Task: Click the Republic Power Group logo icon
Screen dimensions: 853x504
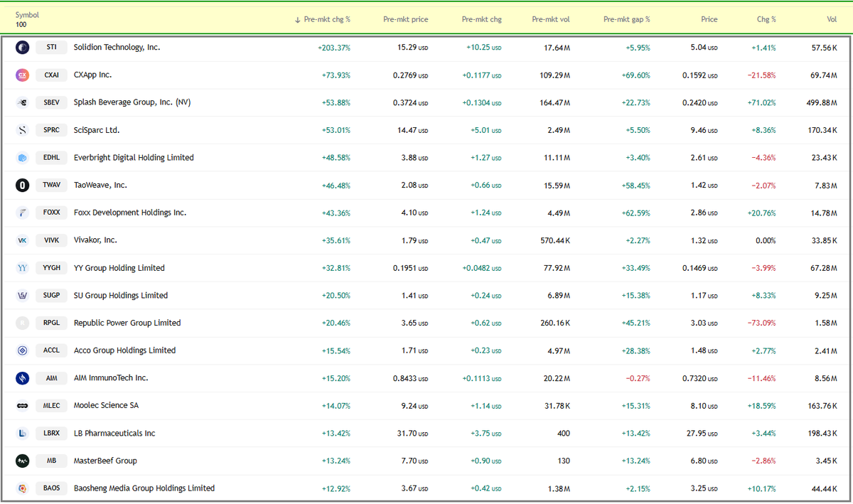Action: click(23, 323)
